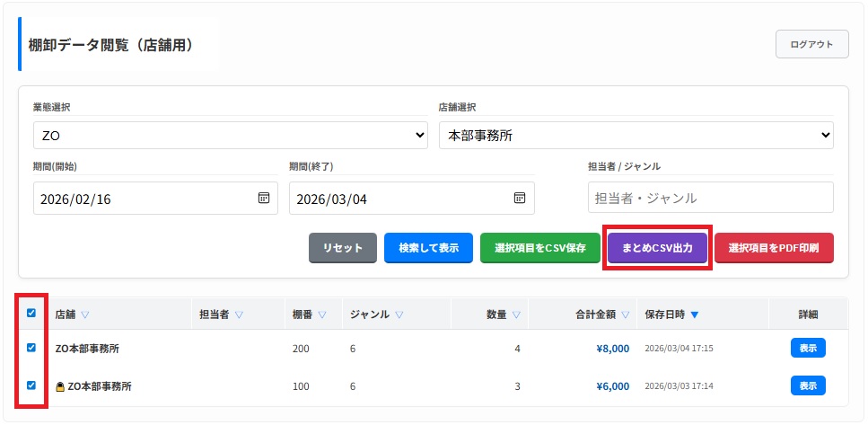Image resolution: width=868 pixels, height=425 pixels.
Task: Toggle the select-all checkbox in table header
Action: [31, 314]
